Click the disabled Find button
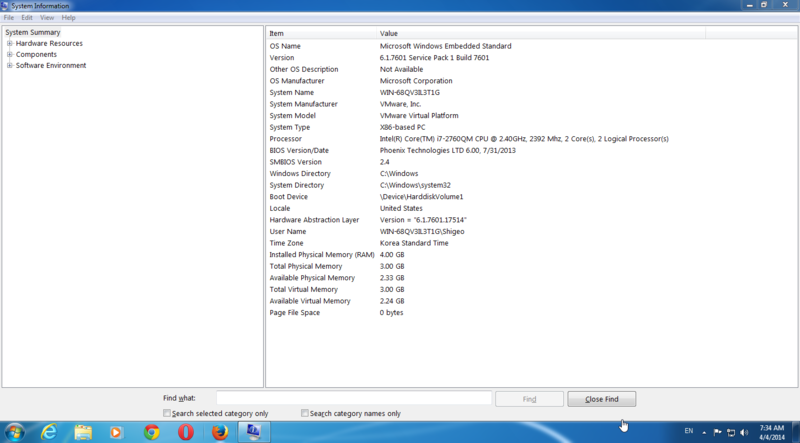This screenshot has width=800, height=443. (x=529, y=399)
